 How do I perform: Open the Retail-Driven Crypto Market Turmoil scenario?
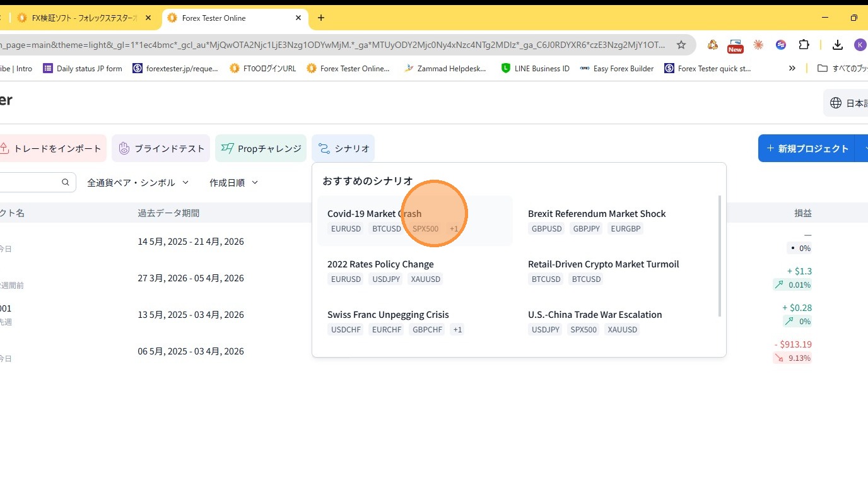pyautogui.click(x=616, y=271)
